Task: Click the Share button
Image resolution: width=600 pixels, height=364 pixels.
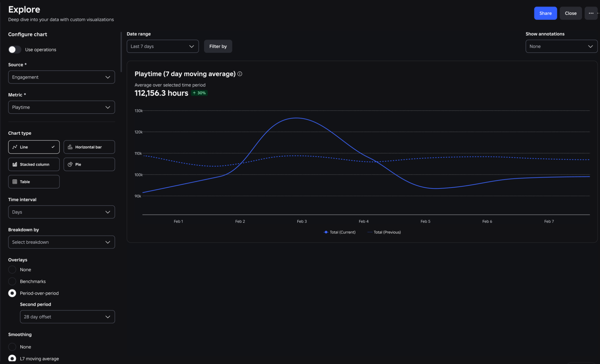Action: click(x=545, y=13)
